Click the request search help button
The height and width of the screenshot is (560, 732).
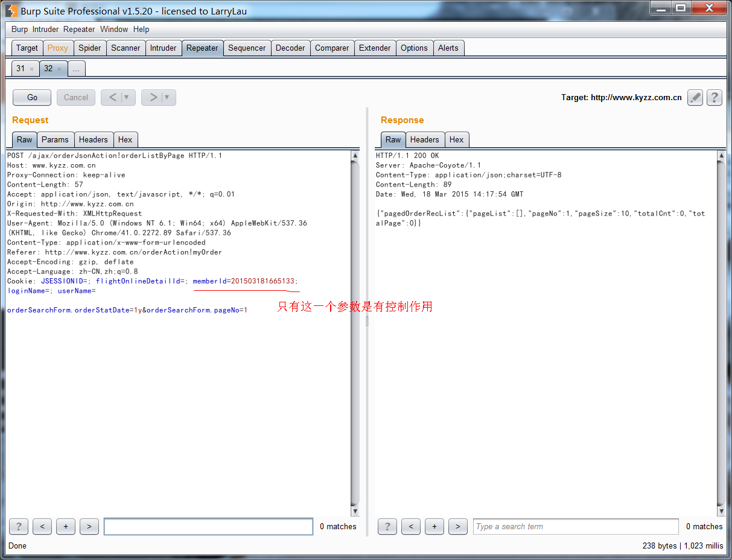[x=19, y=527]
